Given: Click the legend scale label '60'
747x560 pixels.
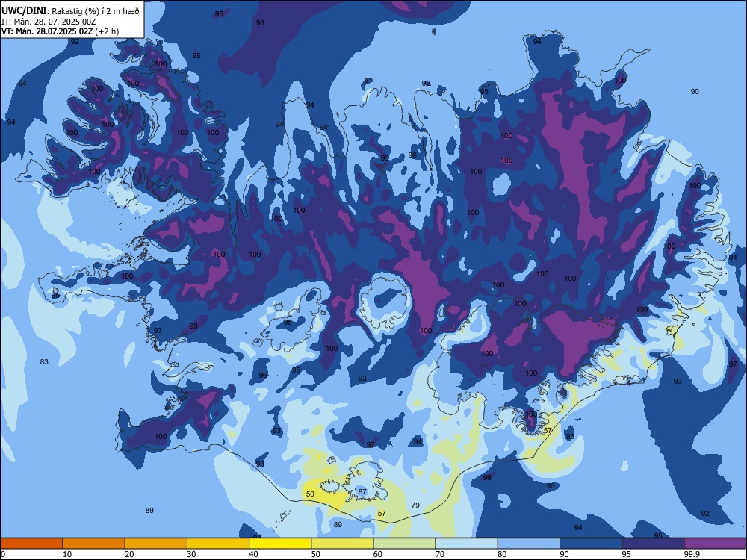Looking at the screenshot, I should pos(378,554).
